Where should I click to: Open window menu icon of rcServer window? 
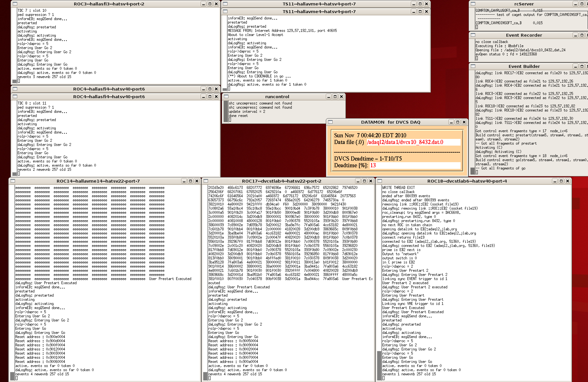[473, 4]
